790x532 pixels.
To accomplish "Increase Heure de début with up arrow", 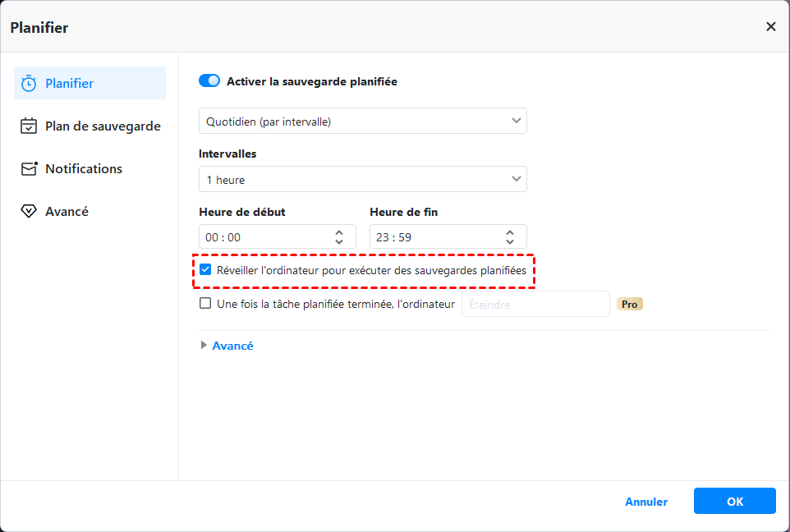I will [x=339, y=232].
